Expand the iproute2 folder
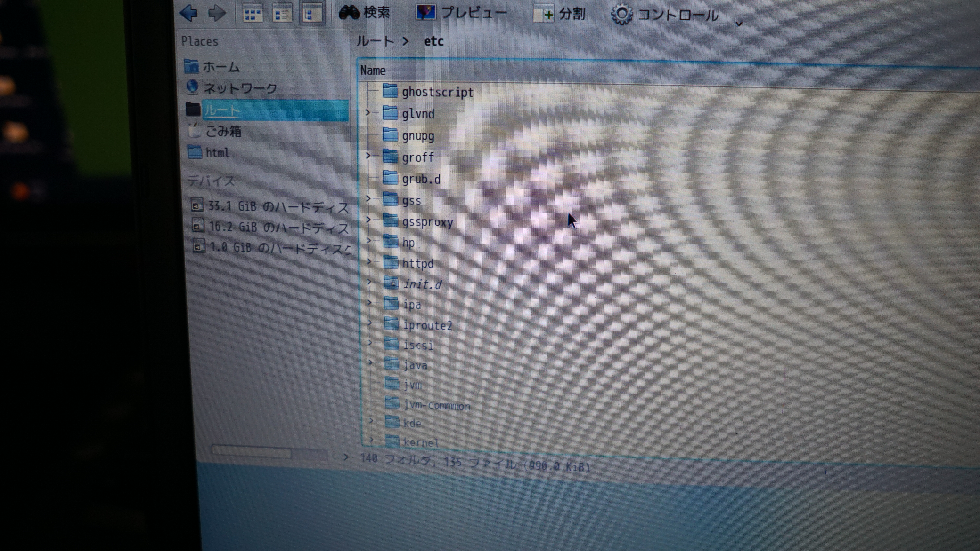 [370, 323]
